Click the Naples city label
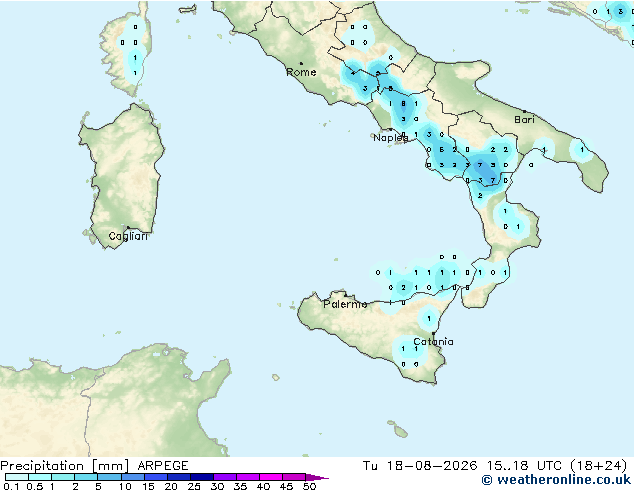 click(x=391, y=138)
